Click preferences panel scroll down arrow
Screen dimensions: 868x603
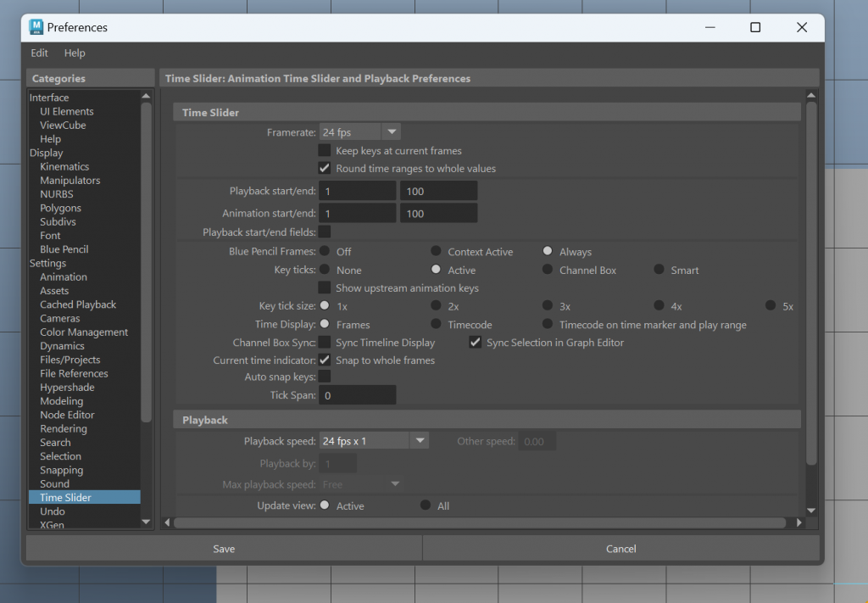(x=811, y=511)
